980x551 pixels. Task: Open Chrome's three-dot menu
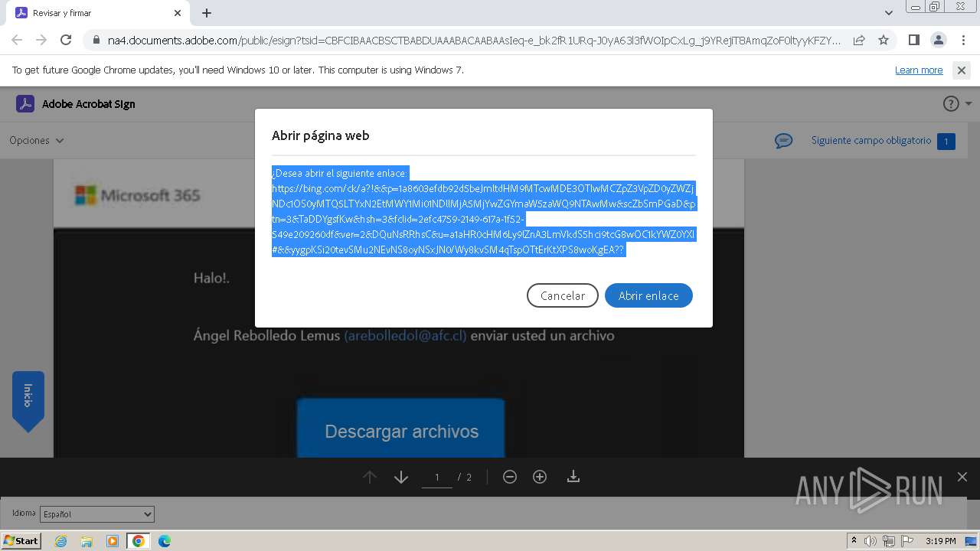pos(962,40)
